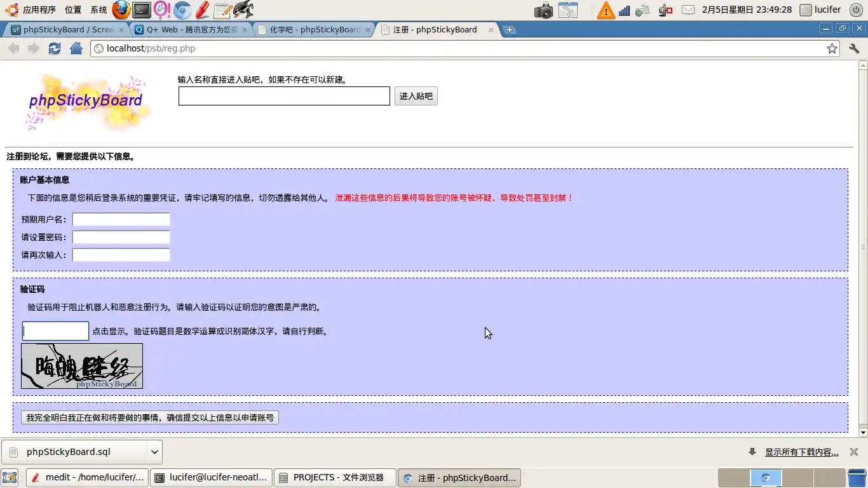Open a new browser tab

(509, 30)
